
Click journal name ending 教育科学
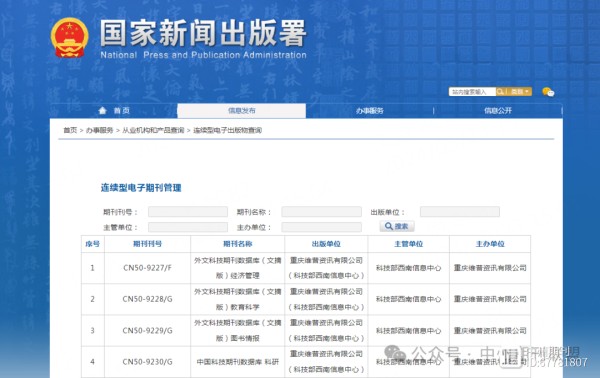[238, 299]
